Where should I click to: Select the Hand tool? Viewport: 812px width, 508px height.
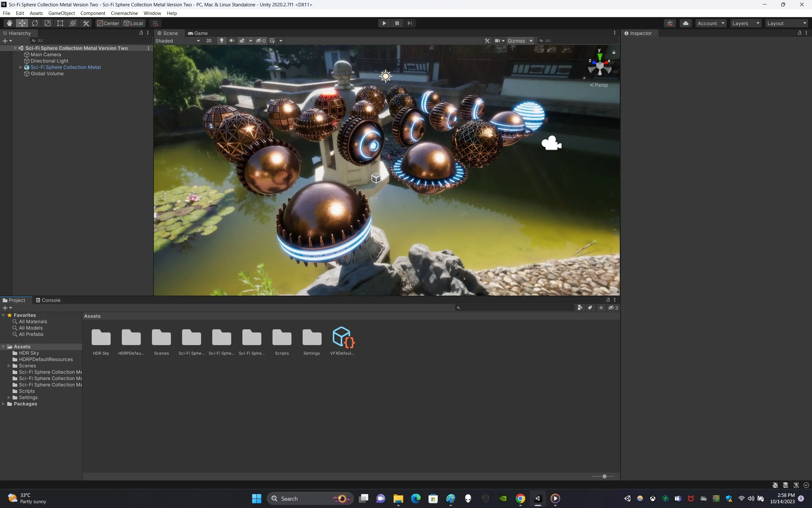[x=10, y=23]
